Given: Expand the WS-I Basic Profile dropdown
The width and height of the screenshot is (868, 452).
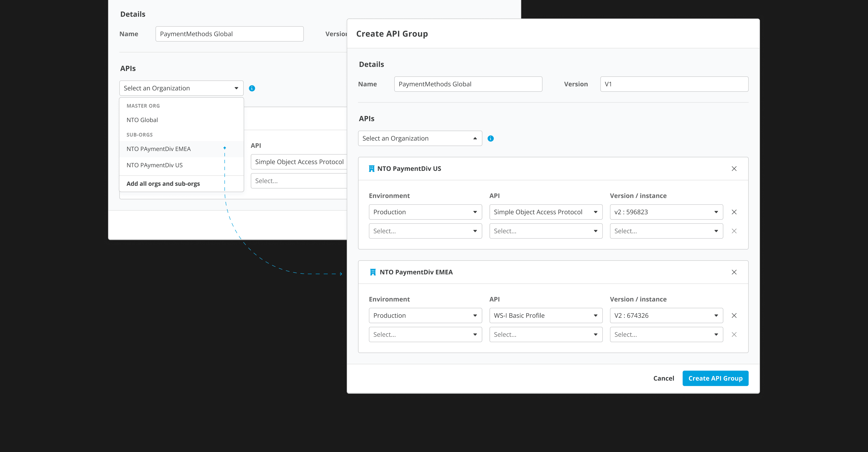Looking at the screenshot, I should (545, 315).
